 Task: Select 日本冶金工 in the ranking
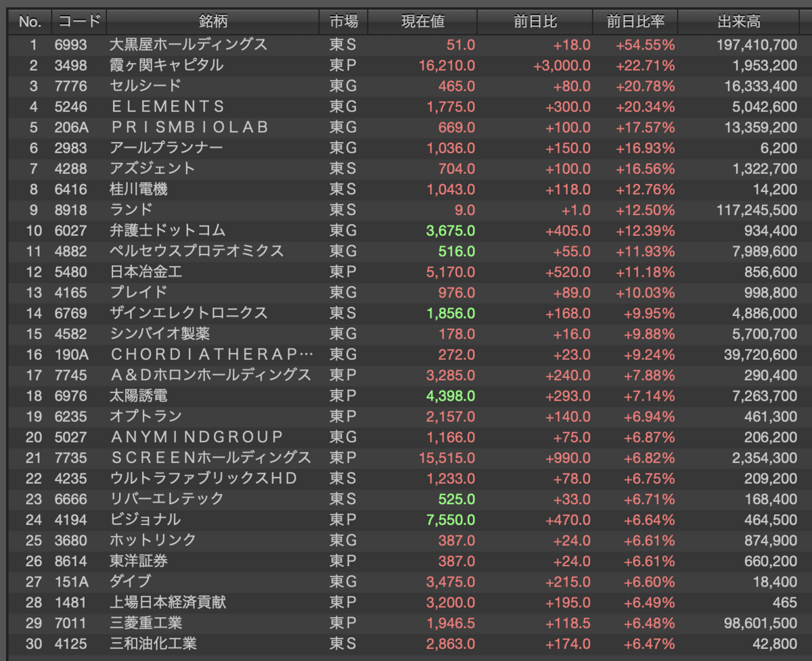click(x=145, y=272)
